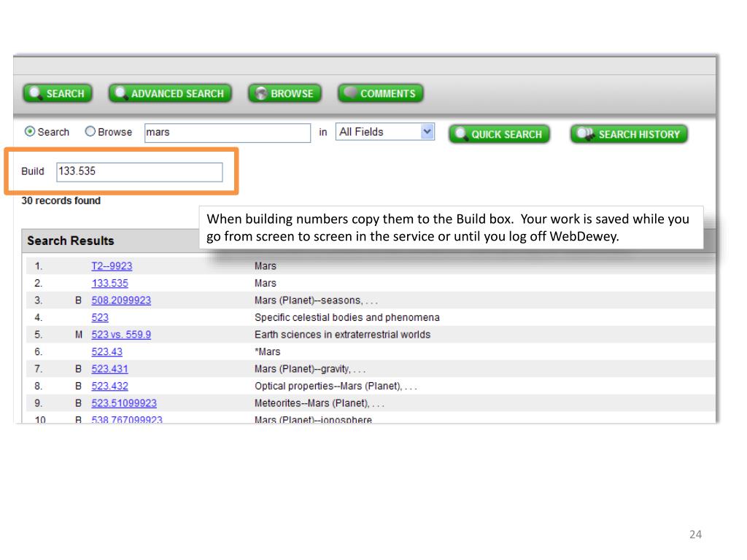Click the speech bubble icon on COMMENTS
Viewport: 747px width, 560px height.
click(x=350, y=92)
